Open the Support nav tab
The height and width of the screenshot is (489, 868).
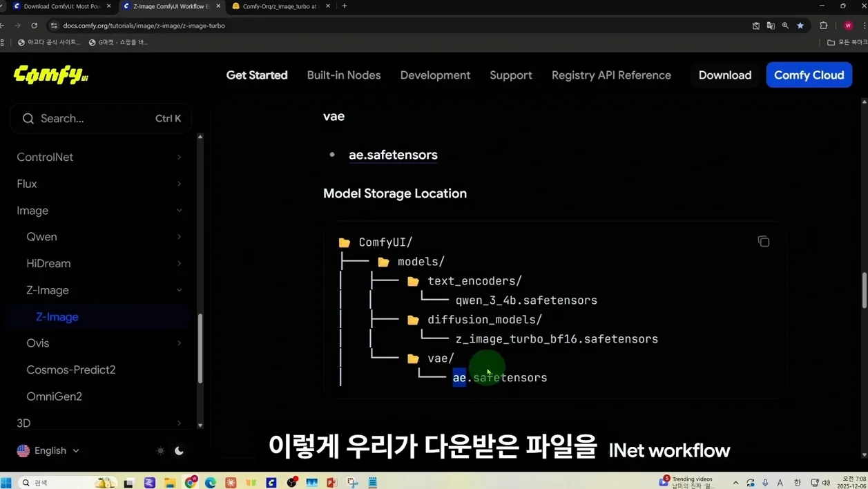click(511, 75)
